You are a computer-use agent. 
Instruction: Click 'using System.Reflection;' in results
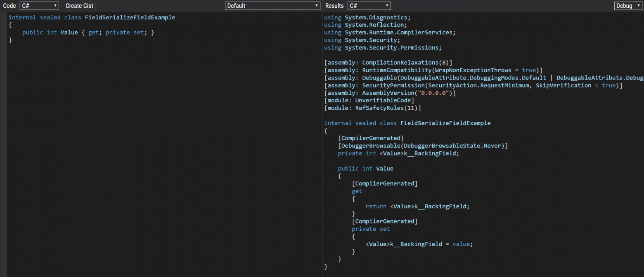[x=366, y=25]
